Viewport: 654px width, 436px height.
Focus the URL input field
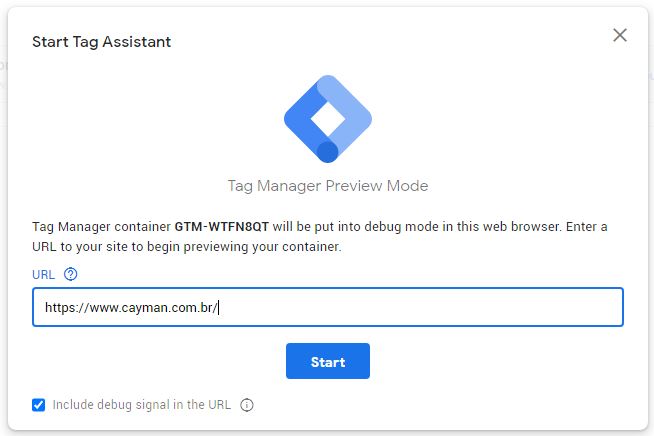pyautogui.click(x=328, y=307)
